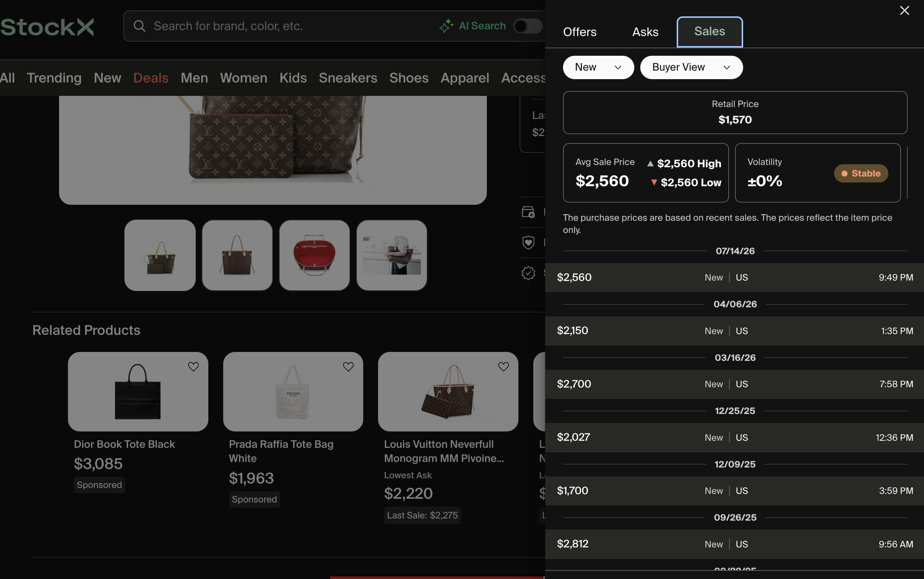924x579 pixels.
Task: Select the $2,150 sale row
Action: click(x=735, y=331)
